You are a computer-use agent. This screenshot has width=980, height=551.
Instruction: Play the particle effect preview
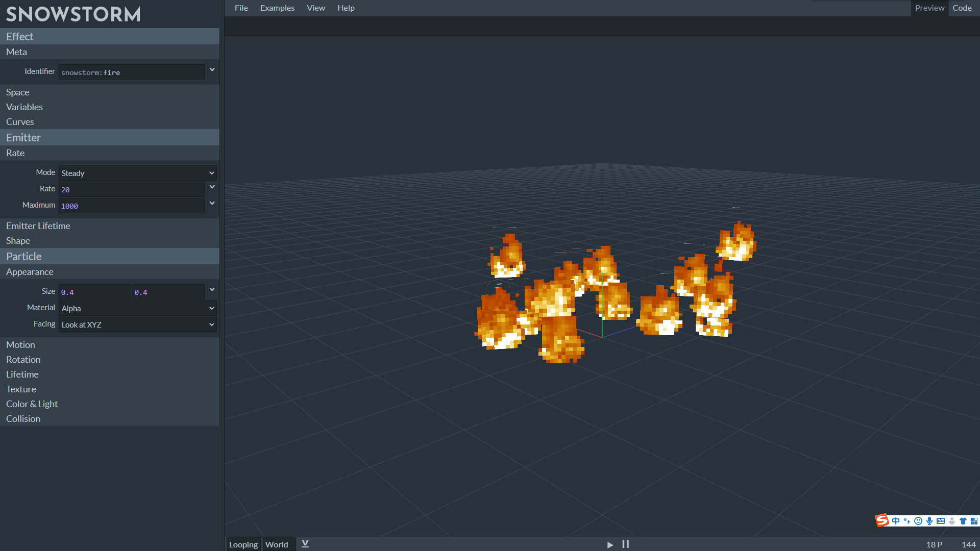click(610, 544)
